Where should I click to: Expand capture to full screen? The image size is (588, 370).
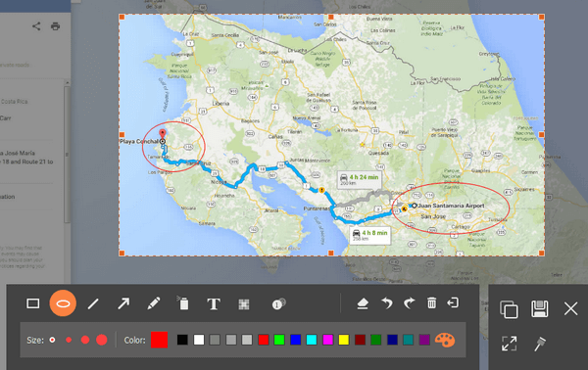tap(510, 344)
